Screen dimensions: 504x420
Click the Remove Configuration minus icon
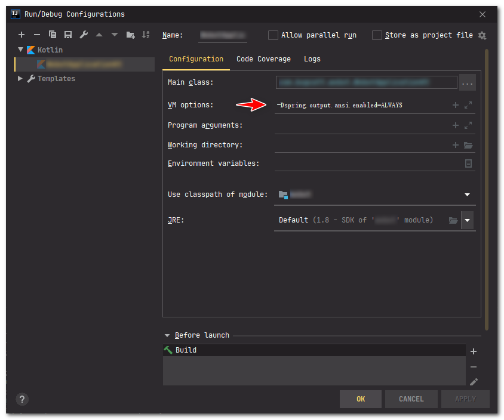[x=37, y=35]
